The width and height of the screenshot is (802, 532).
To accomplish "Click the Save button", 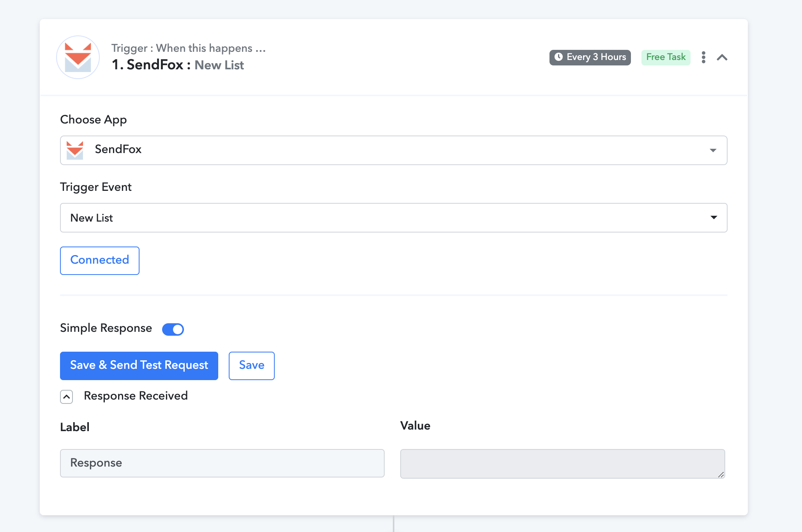I will (252, 366).
